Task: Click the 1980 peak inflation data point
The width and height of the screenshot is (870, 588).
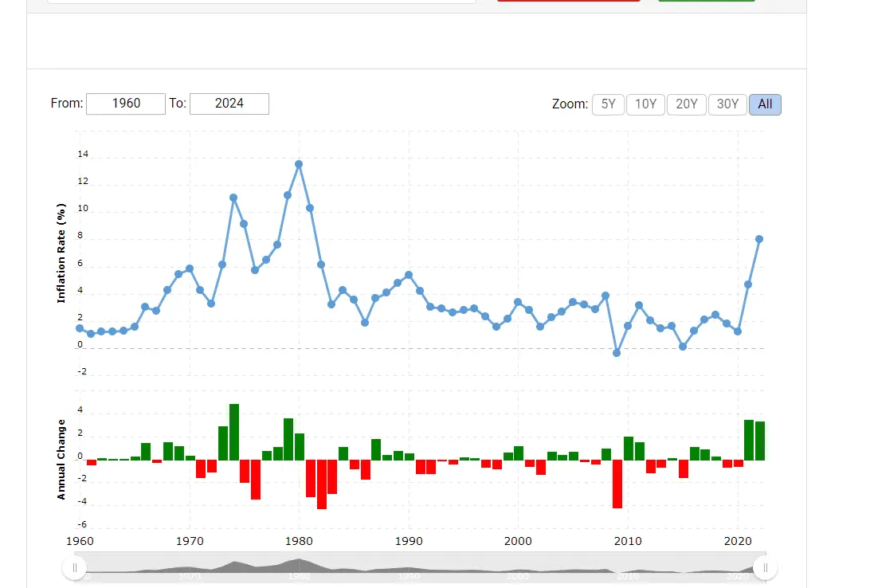Action: (299, 164)
